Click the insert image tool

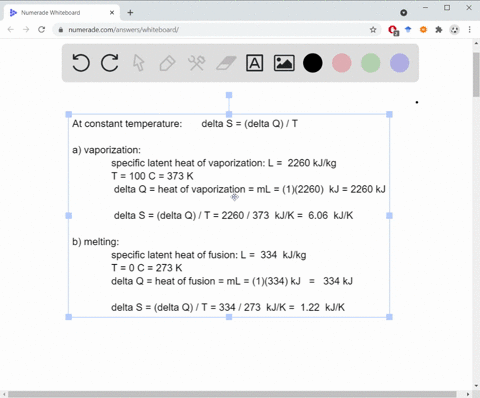(x=284, y=63)
